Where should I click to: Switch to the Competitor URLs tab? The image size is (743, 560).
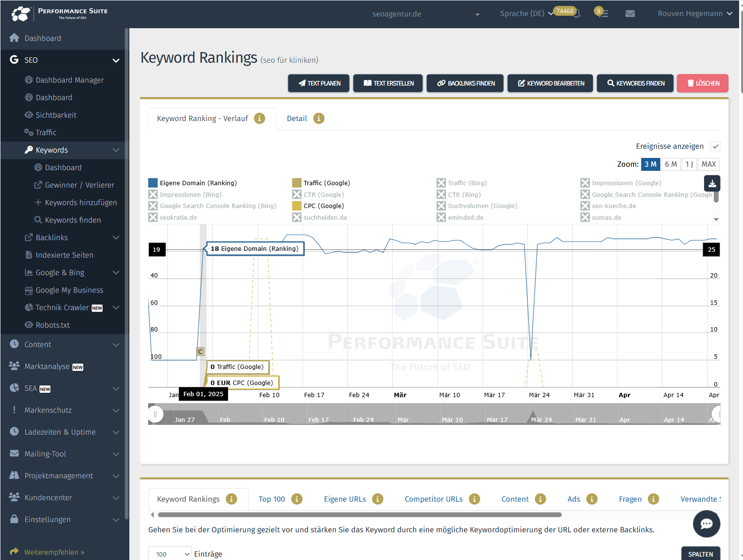point(434,499)
